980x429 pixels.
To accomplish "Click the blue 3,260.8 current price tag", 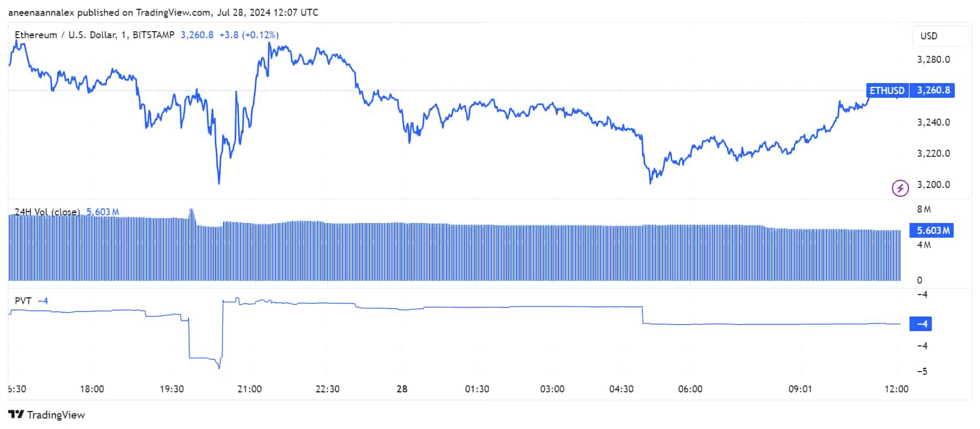I will [932, 91].
